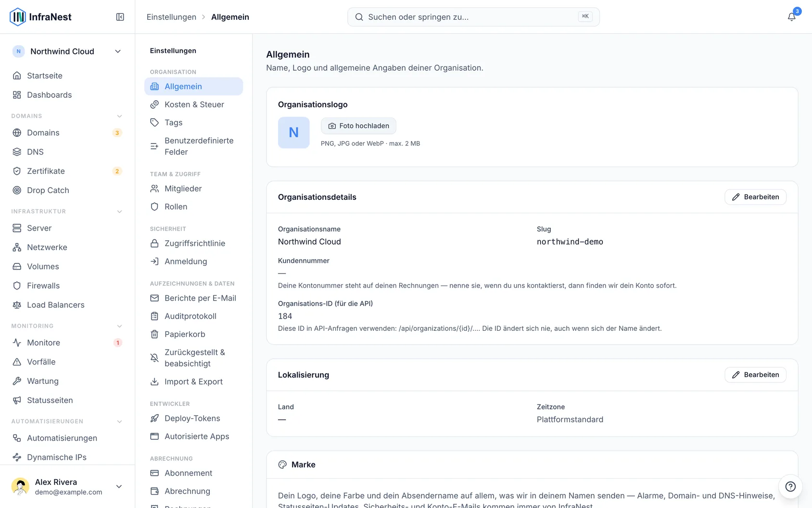Open the Tags settings page
812x508 pixels.
(193, 123)
